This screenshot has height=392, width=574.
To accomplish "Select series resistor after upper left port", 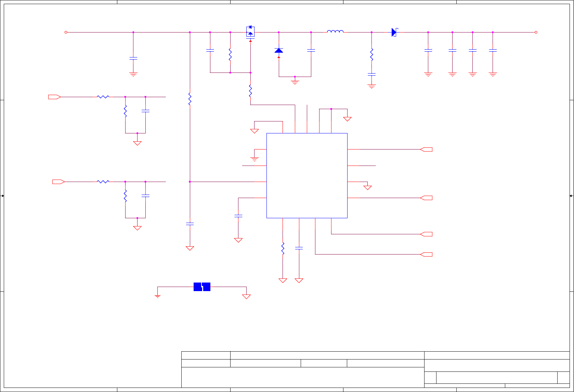I will 103,97.
